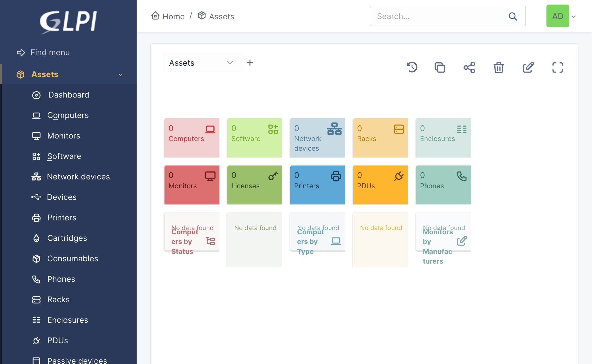Click Find menu in the sidebar
592x364 pixels.
(50, 52)
